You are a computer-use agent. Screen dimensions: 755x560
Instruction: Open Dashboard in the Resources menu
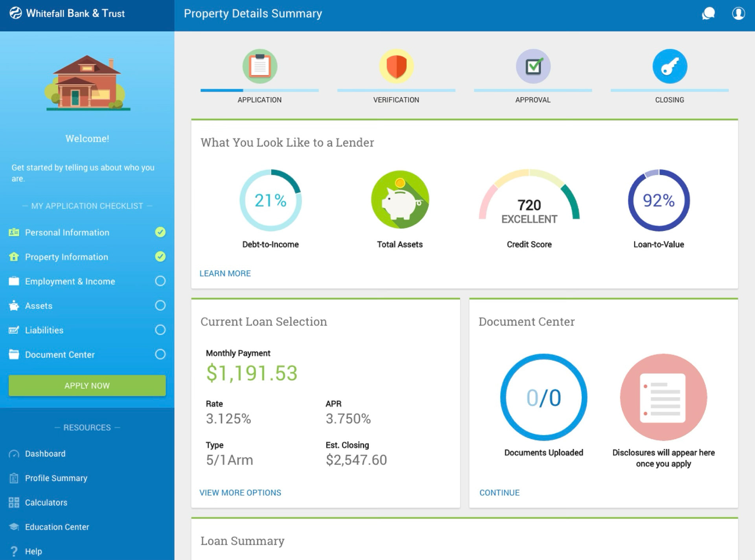[45, 454]
